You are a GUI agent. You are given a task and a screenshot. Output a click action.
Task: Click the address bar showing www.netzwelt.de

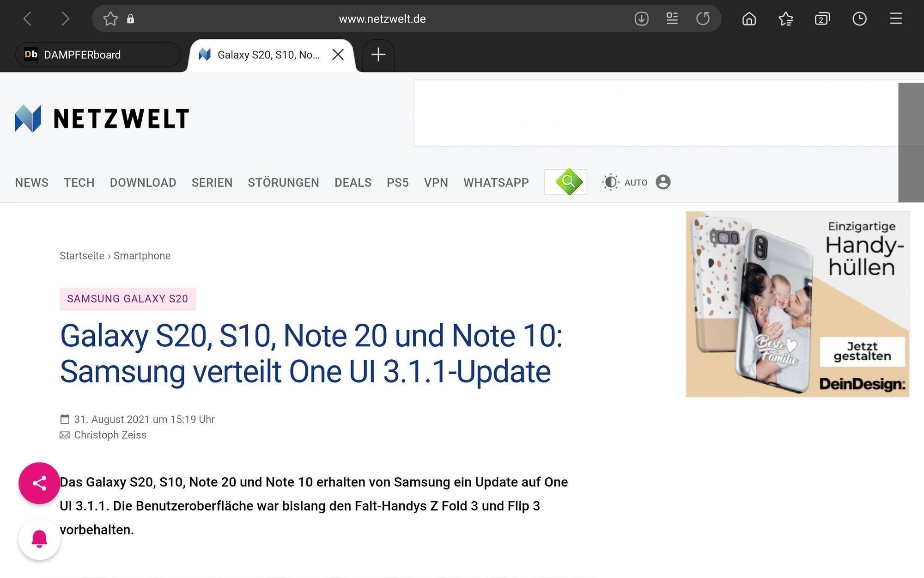[x=382, y=19]
